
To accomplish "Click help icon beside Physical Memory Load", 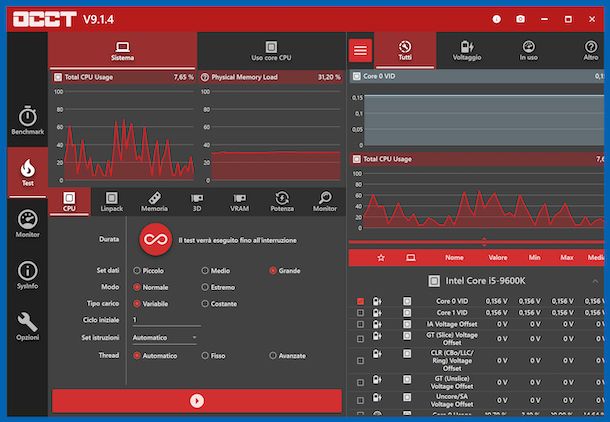I will [205, 77].
